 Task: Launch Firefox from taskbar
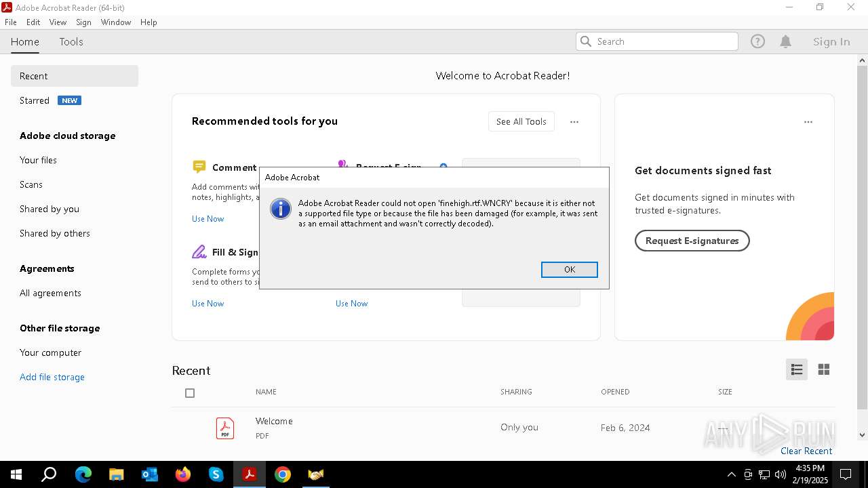(182, 474)
